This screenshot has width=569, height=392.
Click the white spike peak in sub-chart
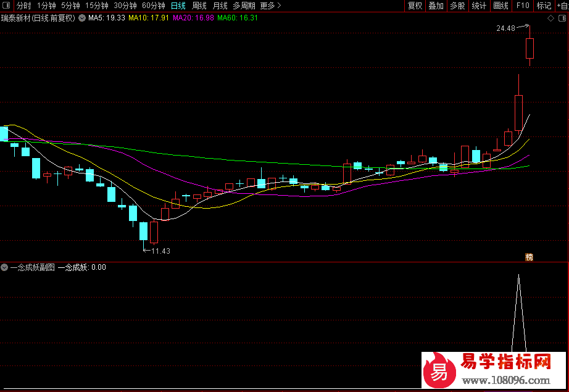tap(518, 276)
